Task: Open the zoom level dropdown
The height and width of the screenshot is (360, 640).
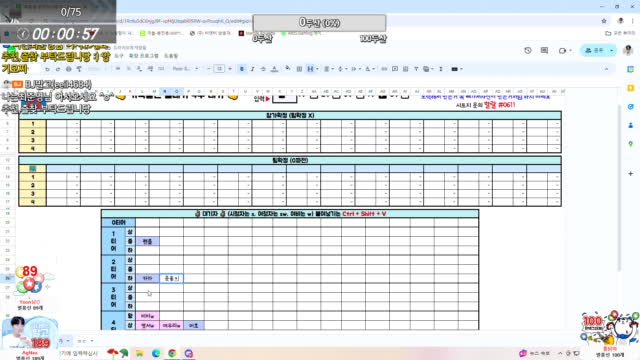Action: [x=96, y=69]
